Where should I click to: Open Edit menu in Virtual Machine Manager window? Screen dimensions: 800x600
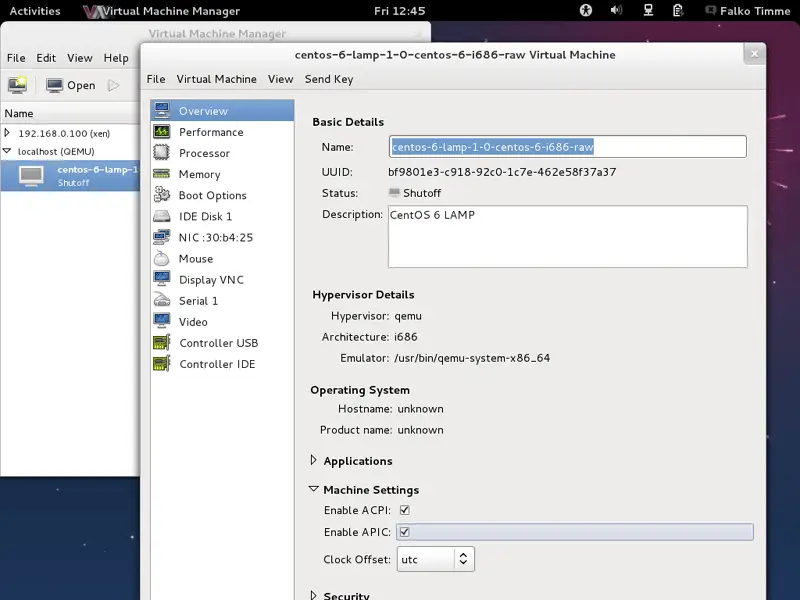click(x=46, y=58)
